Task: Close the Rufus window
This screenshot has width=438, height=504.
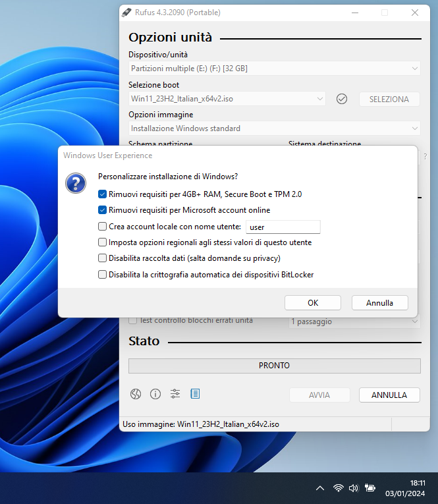Action: point(415,13)
